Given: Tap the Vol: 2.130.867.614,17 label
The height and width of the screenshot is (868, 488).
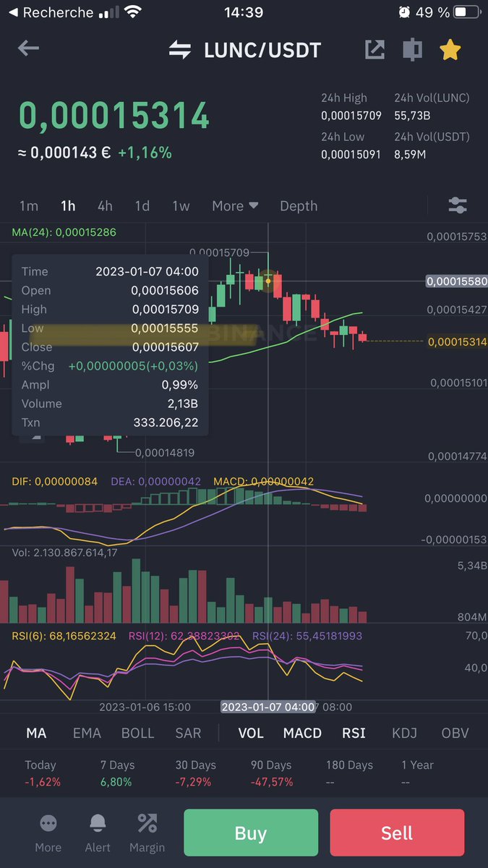Looking at the screenshot, I should click(x=64, y=553).
